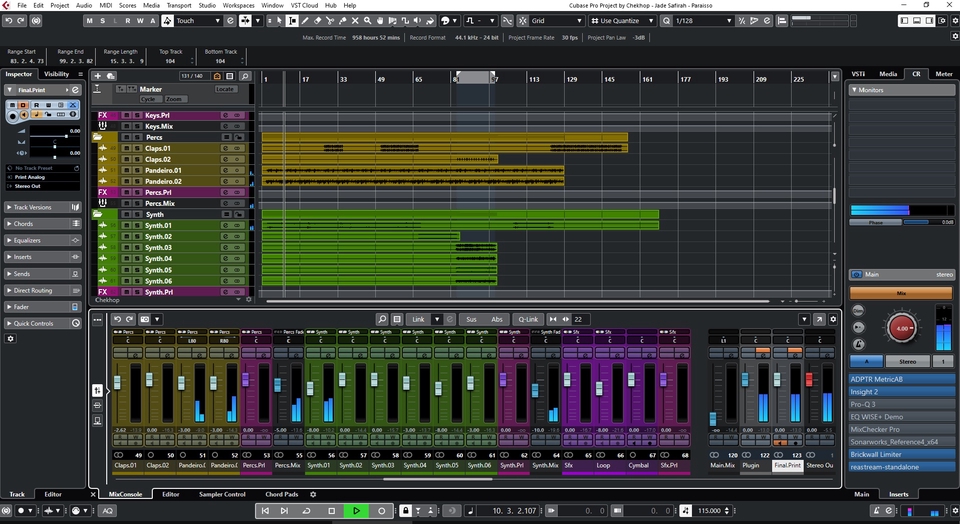Select the Hand comp tool

(380, 20)
